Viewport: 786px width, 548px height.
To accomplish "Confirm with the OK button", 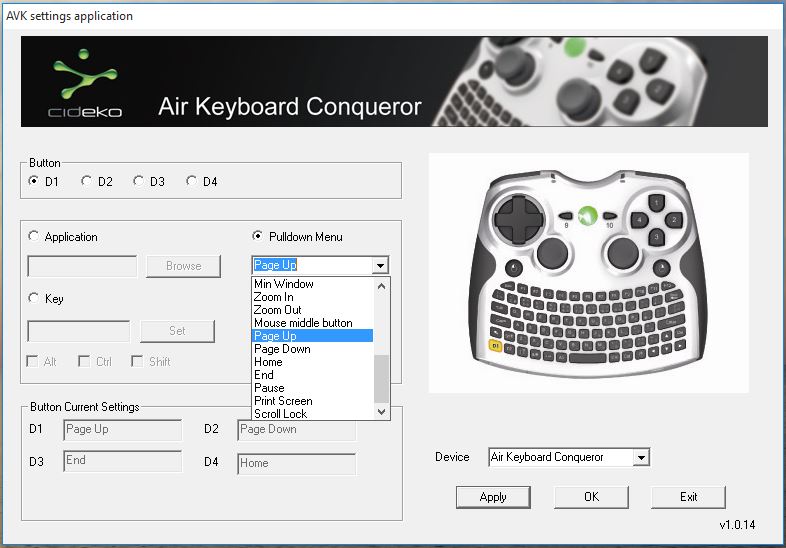I will 592,497.
